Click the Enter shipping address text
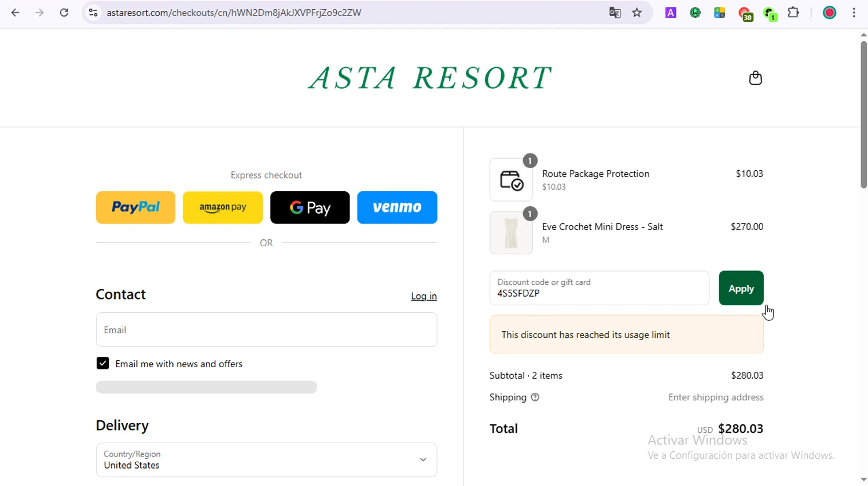The image size is (868, 486). 716,397
